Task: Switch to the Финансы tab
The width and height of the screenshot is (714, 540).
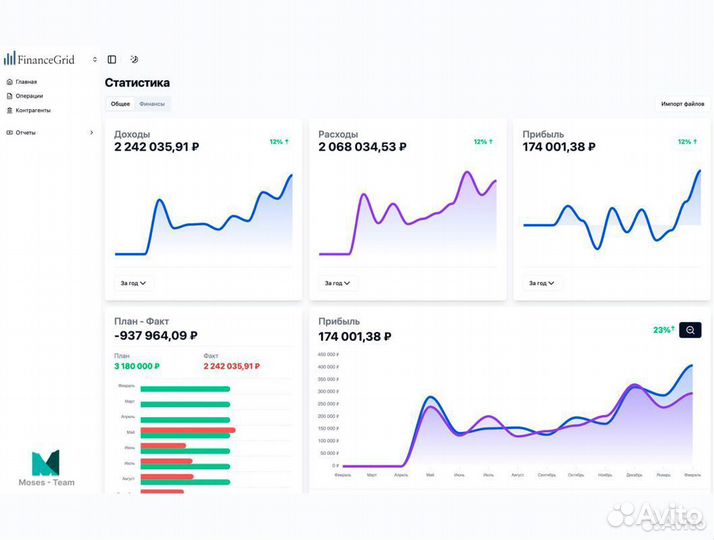Action: coord(152,104)
